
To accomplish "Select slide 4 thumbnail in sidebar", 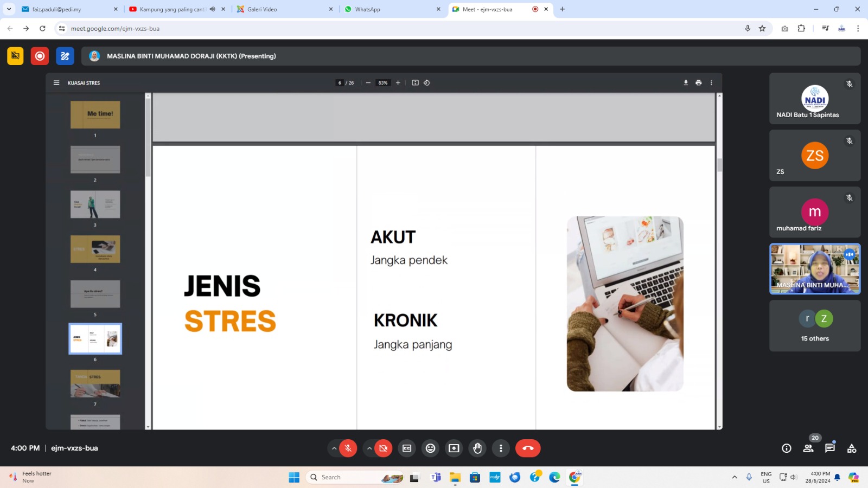I will tap(95, 249).
